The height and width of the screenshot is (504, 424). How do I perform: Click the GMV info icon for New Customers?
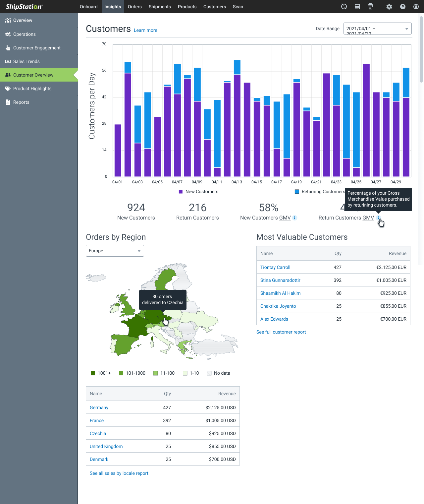pos(294,218)
